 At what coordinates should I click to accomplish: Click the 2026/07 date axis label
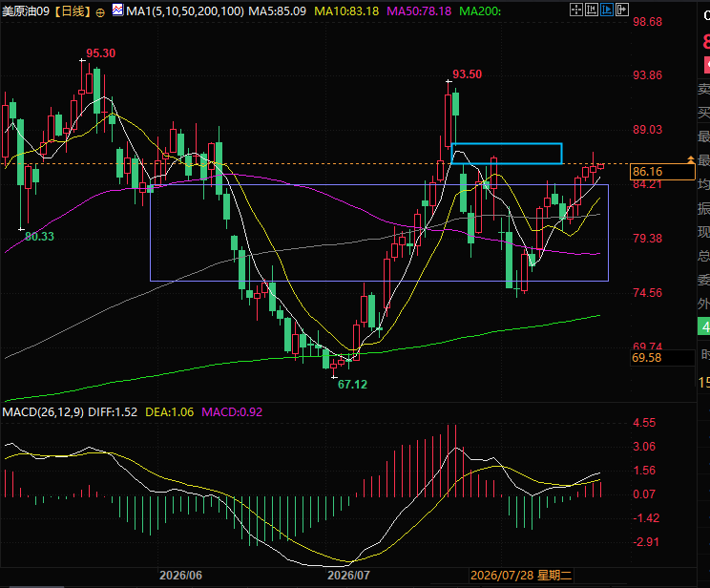[x=348, y=576]
